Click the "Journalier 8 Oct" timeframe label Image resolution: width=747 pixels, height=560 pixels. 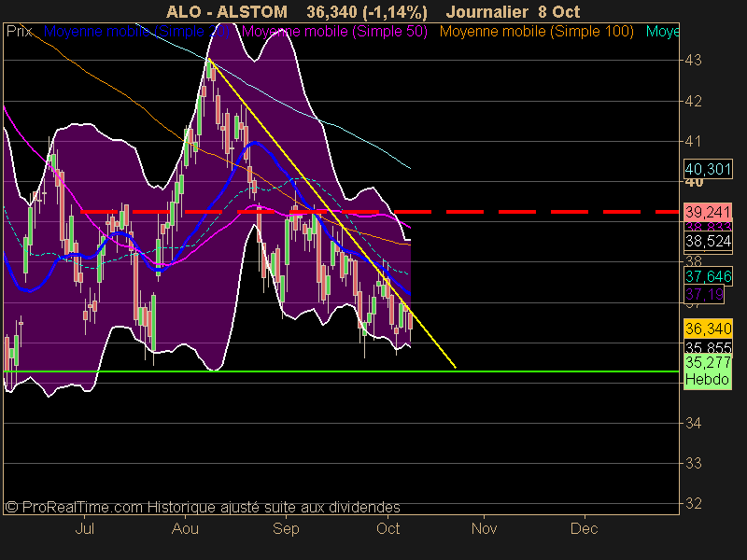513,11
